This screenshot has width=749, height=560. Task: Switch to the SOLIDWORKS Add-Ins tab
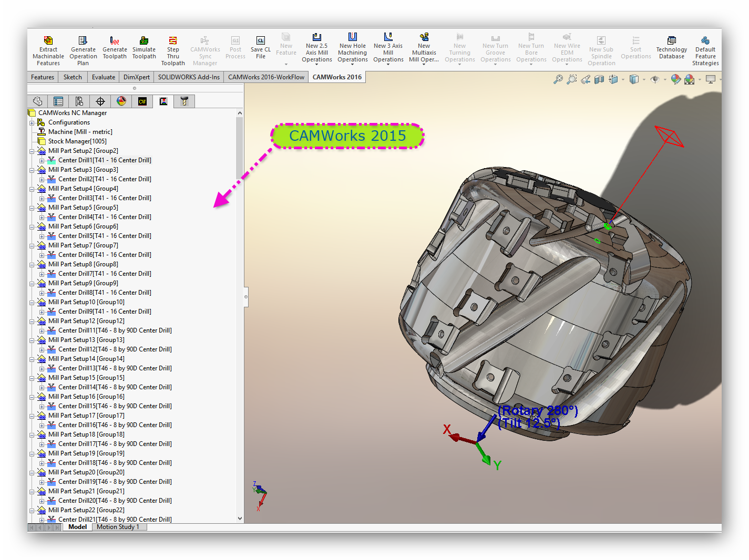point(189,77)
